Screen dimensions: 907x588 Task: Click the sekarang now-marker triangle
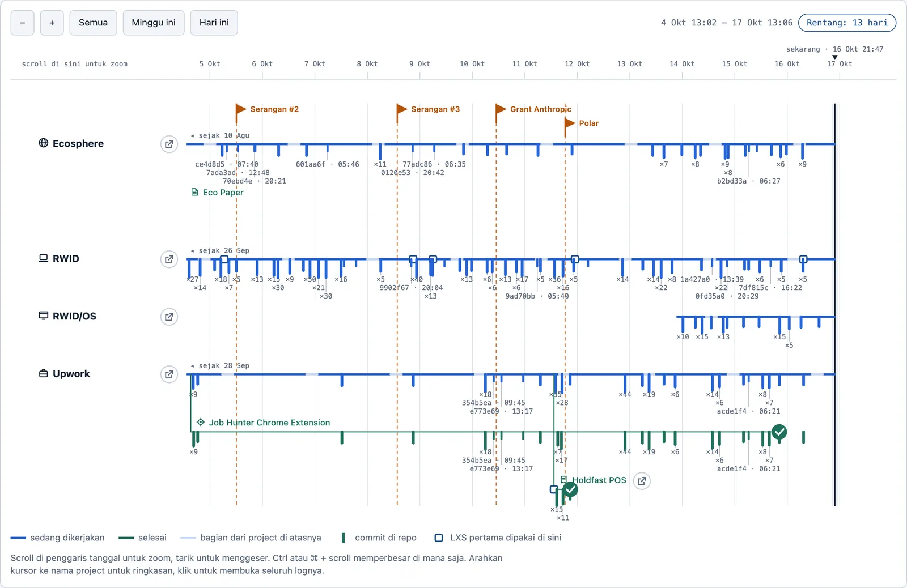834,57
